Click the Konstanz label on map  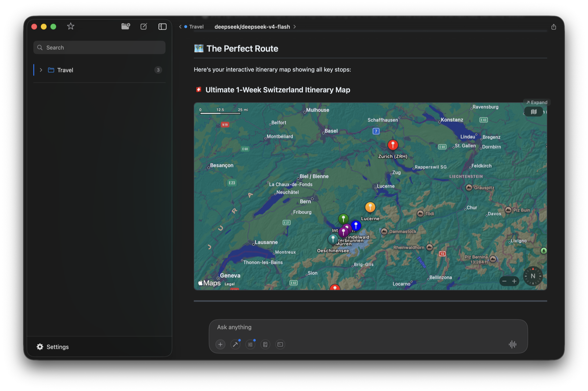pos(452,120)
